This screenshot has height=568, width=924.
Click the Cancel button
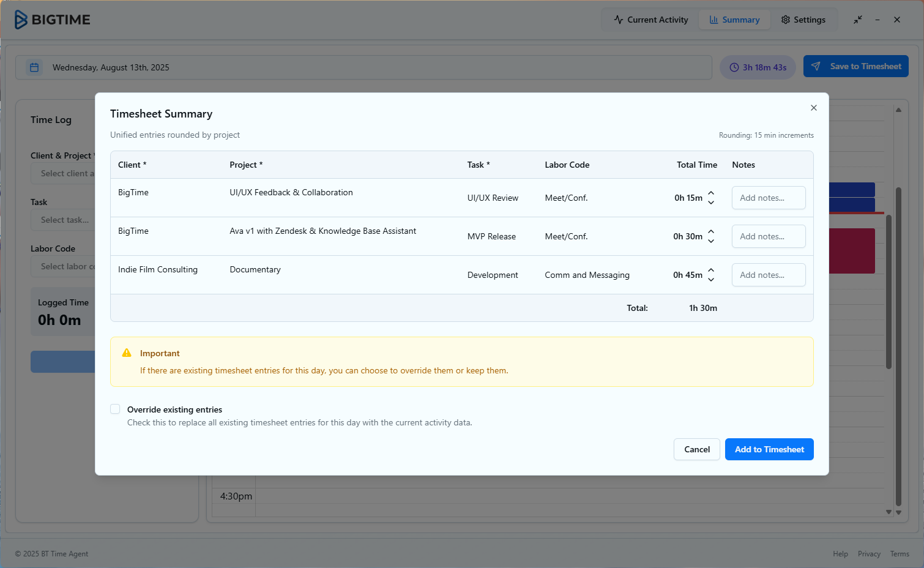pyautogui.click(x=696, y=449)
